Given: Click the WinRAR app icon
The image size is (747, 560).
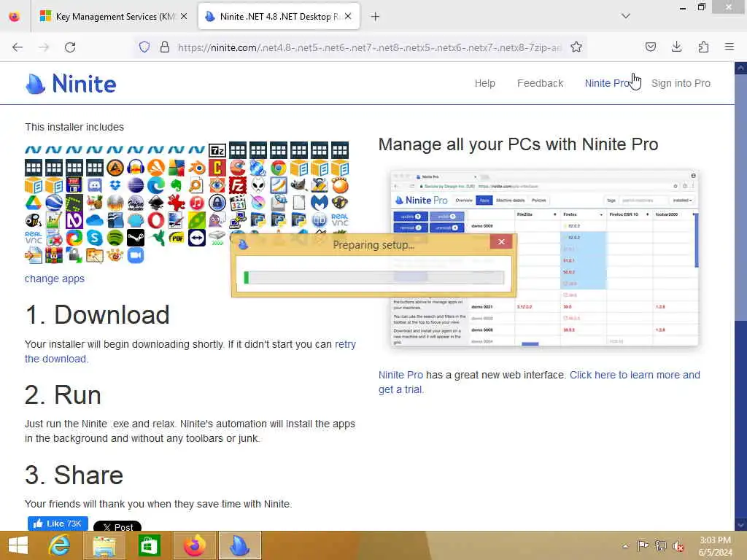Looking at the screenshot, I should (x=54, y=256).
